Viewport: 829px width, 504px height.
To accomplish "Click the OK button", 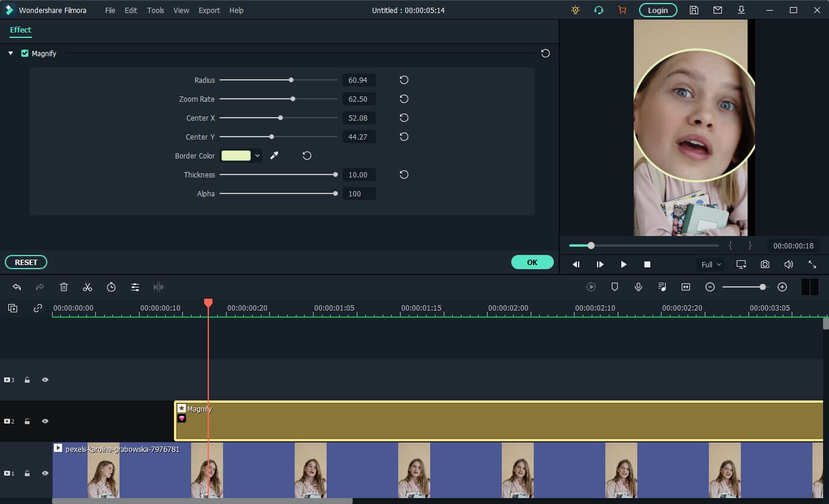I will pos(532,262).
